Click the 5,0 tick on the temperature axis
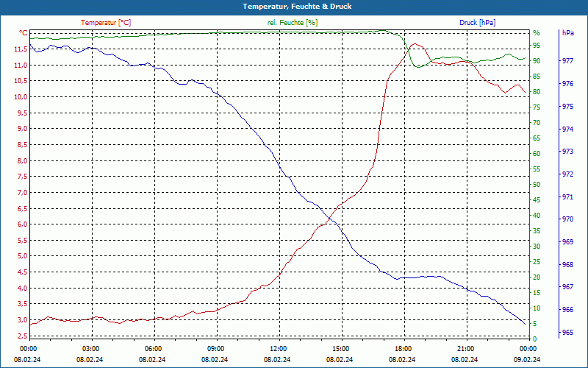This screenshot has width=588, height=368. pos(22,256)
